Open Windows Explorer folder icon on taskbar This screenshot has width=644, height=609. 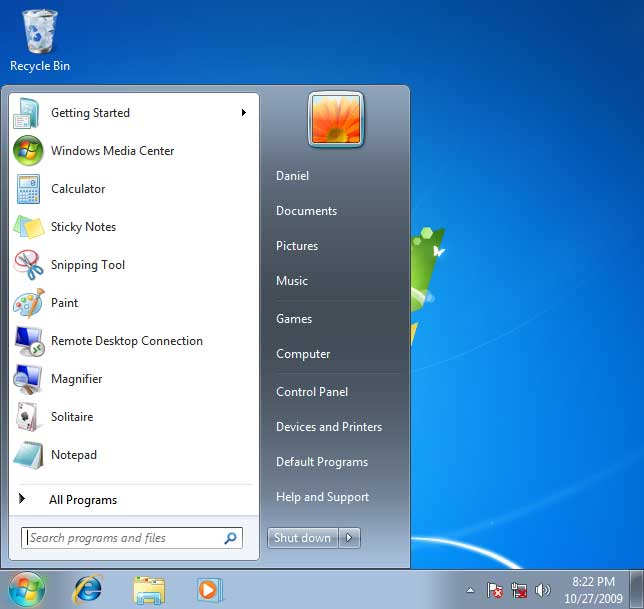click(x=149, y=591)
